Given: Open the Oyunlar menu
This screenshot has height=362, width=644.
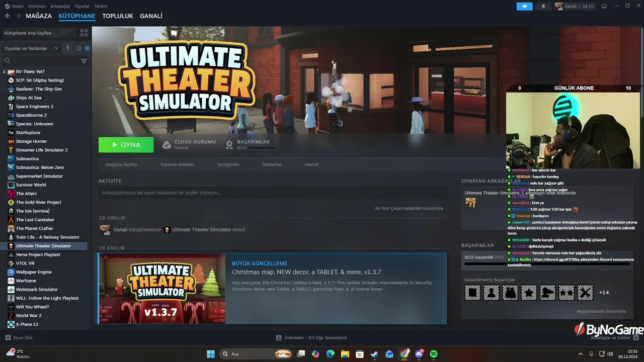Looking at the screenshot, I should tap(83, 6).
